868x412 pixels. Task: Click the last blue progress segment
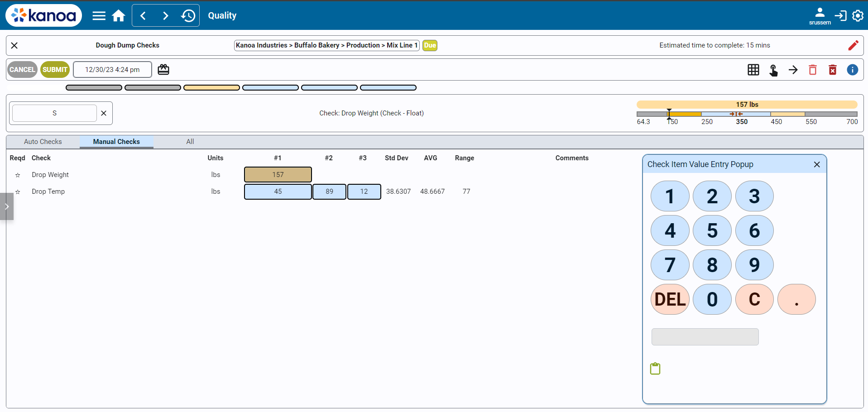pos(388,88)
